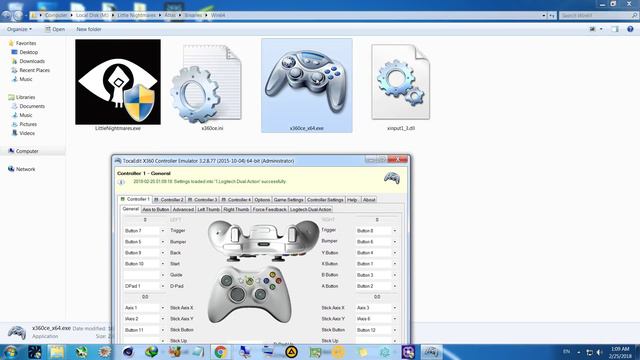Click the D-pad on controller image
This screenshot has height=360, width=640.
click(x=237, y=294)
